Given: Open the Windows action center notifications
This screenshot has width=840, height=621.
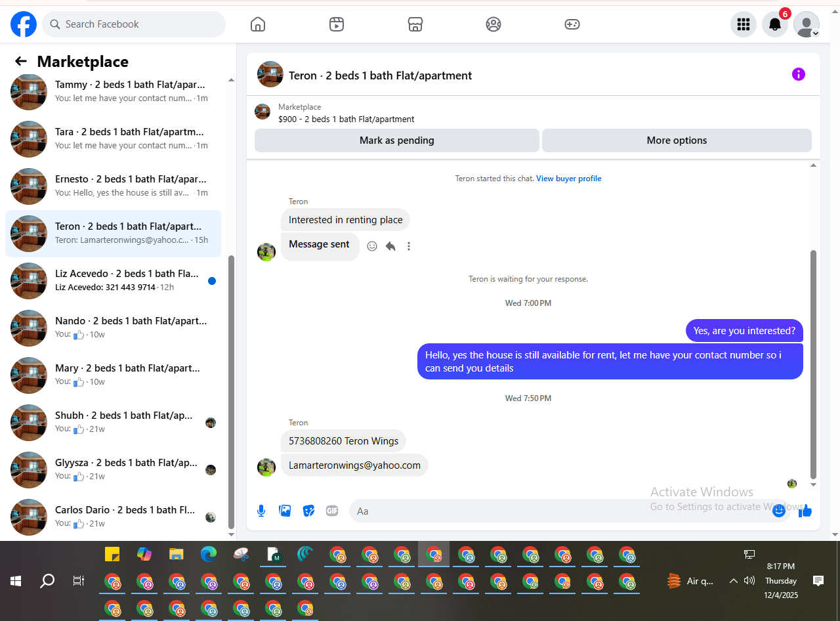Looking at the screenshot, I should click(818, 581).
